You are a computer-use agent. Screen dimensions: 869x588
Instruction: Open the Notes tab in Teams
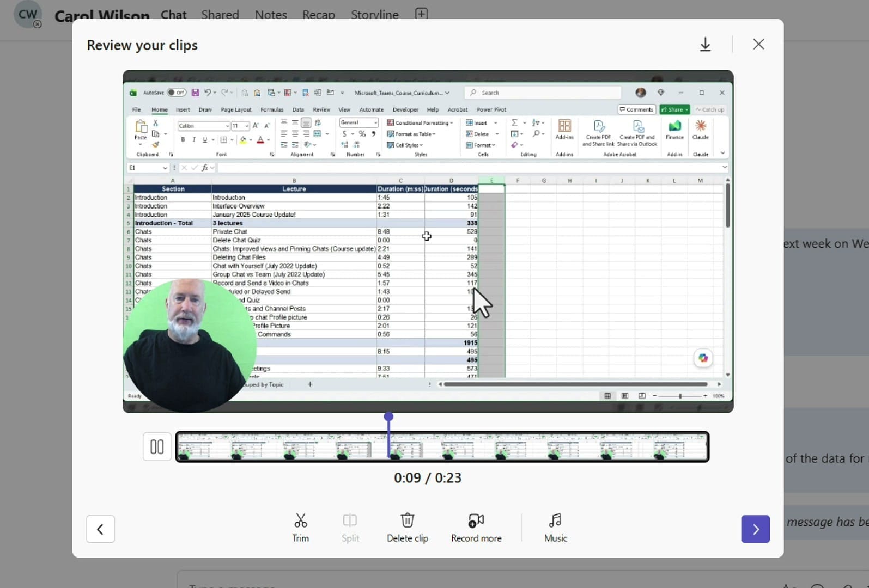pos(271,15)
